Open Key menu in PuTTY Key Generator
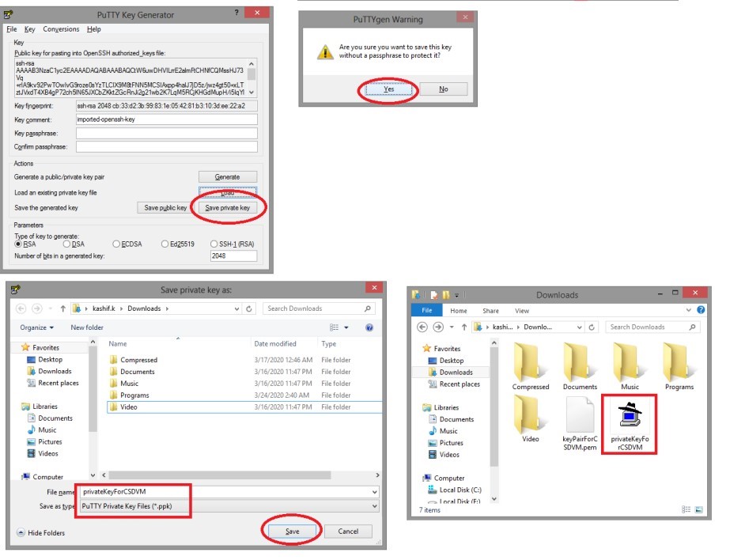 [x=30, y=28]
